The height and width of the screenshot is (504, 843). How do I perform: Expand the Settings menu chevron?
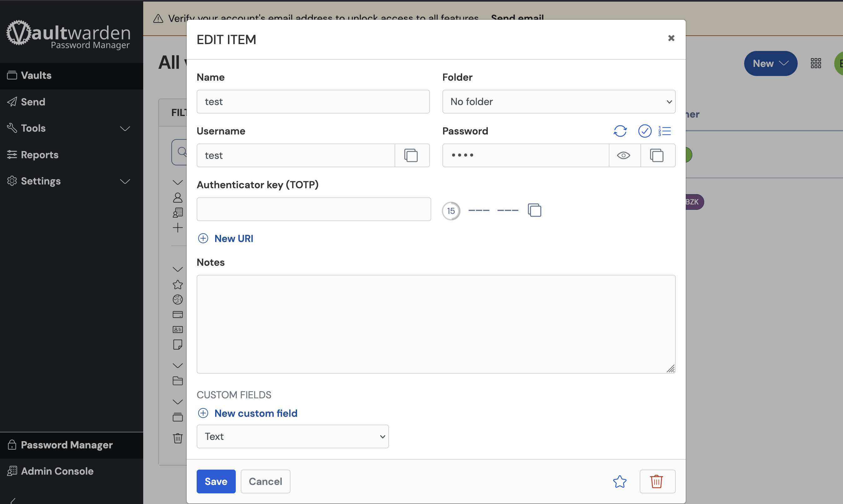[125, 181]
